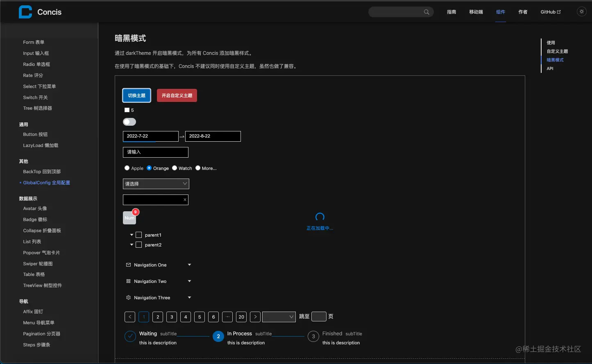The image size is (592, 364).
Task: Click the Waiting step checkmark circle
Action: point(130,337)
